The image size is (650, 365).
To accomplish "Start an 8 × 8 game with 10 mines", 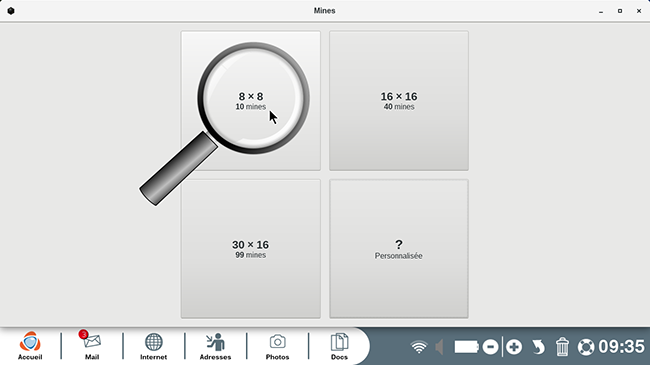I will 250,100.
